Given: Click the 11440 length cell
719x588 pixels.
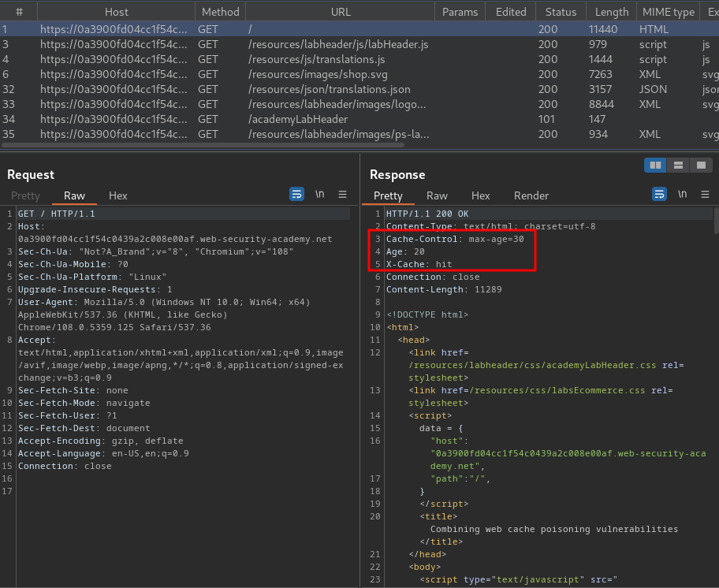Looking at the screenshot, I should [603, 29].
